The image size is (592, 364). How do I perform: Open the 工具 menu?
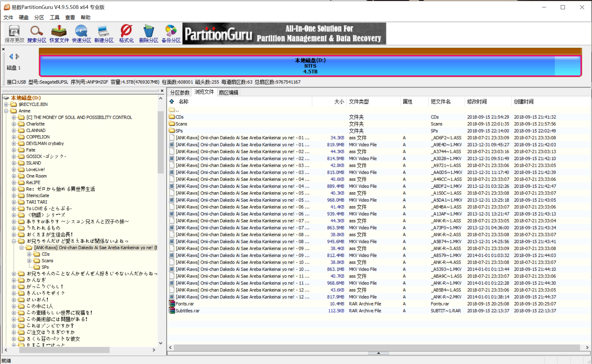55,17
